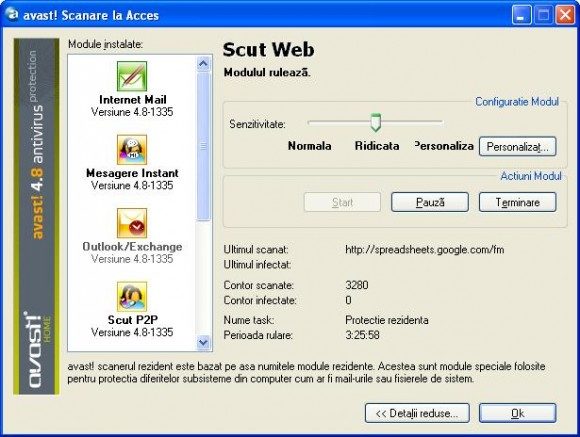The width and height of the screenshot is (580, 437).
Task: Click the Scut Web heading
Action: click(x=269, y=50)
